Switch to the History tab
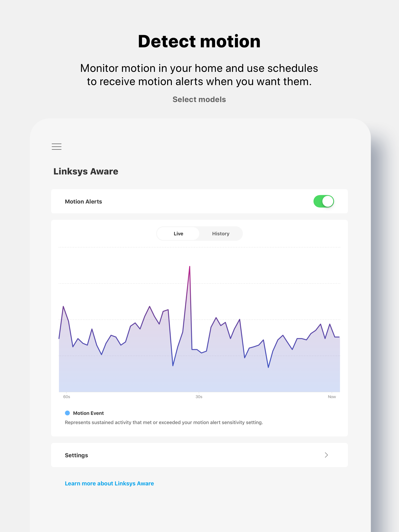This screenshot has width=399, height=532. (x=220, y=233)
